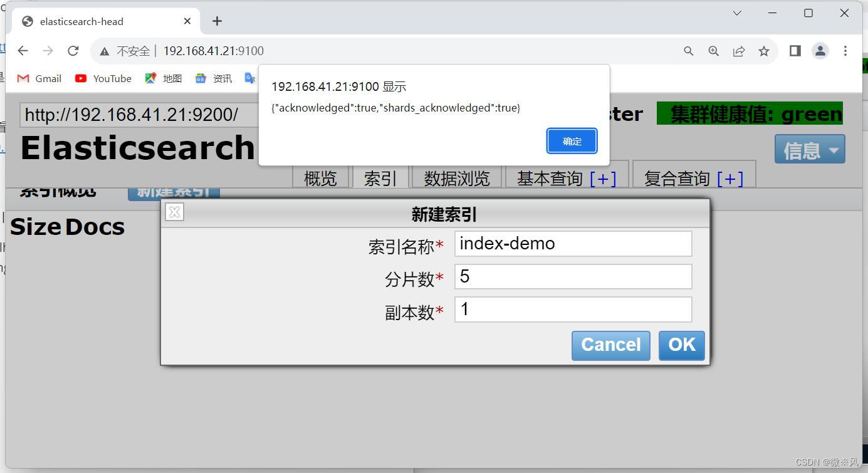Expand the 信息 dropdown menu
The image size is (868, 473).
[810, 149]
